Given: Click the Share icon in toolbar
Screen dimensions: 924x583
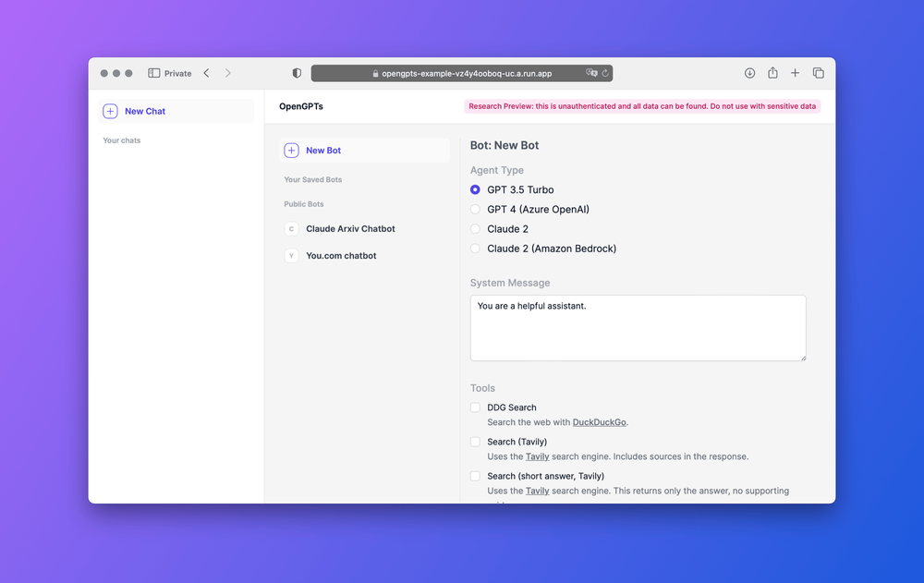Looking at the screenshot, I should pyautogui.click(x=772, y=73).
